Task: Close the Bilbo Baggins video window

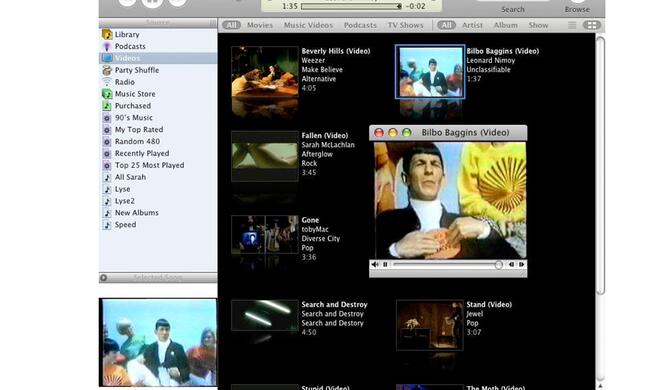Action: point(379,133)
